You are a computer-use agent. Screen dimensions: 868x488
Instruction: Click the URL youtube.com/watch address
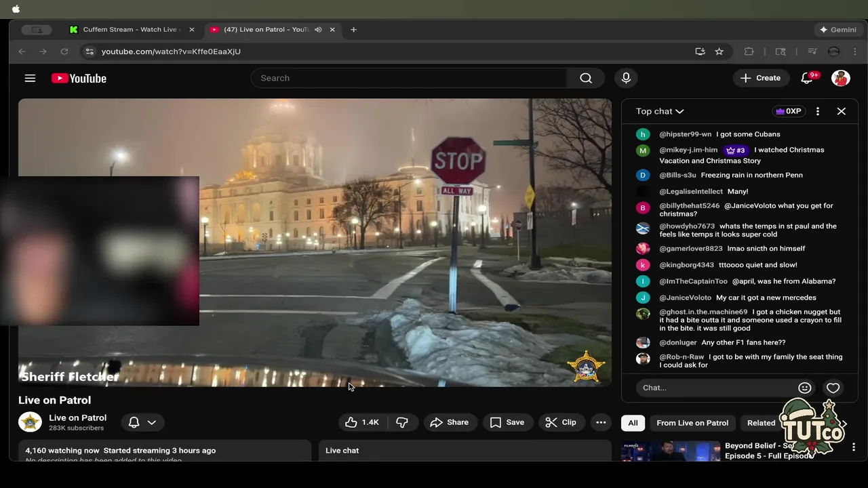click(x=171, y=52)
